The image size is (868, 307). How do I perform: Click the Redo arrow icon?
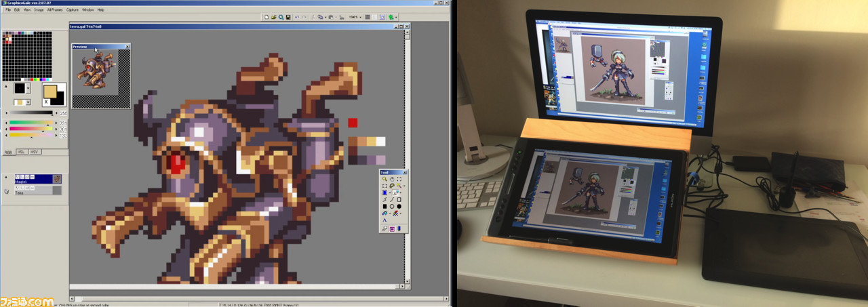pos(304,17)
